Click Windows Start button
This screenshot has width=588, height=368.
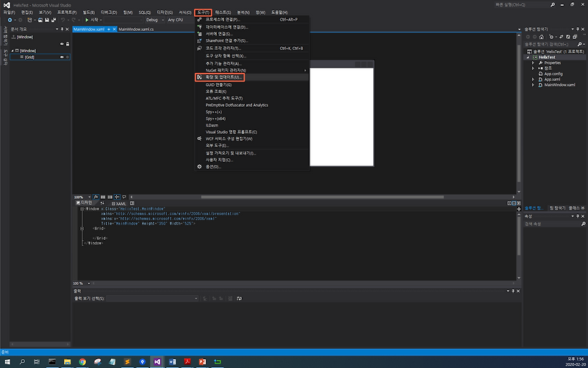[x=7, y=362]
